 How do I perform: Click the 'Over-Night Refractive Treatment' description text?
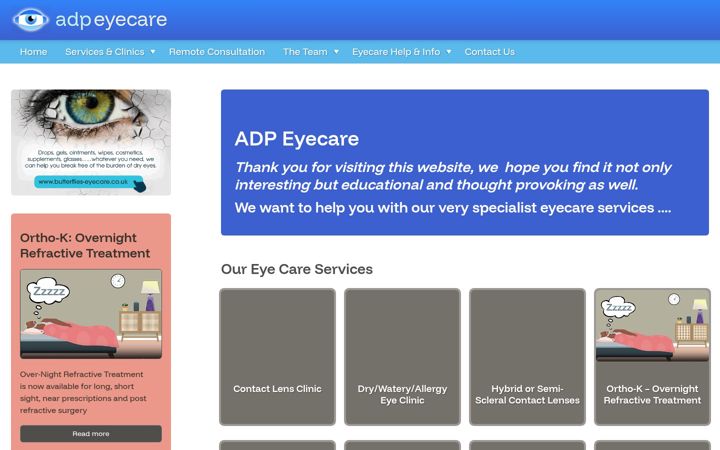[83, 392]
